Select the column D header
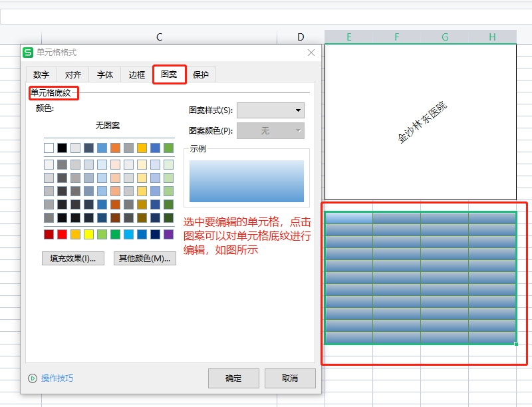532x407 pixels. pyautogui.click(x=301, y=37)
